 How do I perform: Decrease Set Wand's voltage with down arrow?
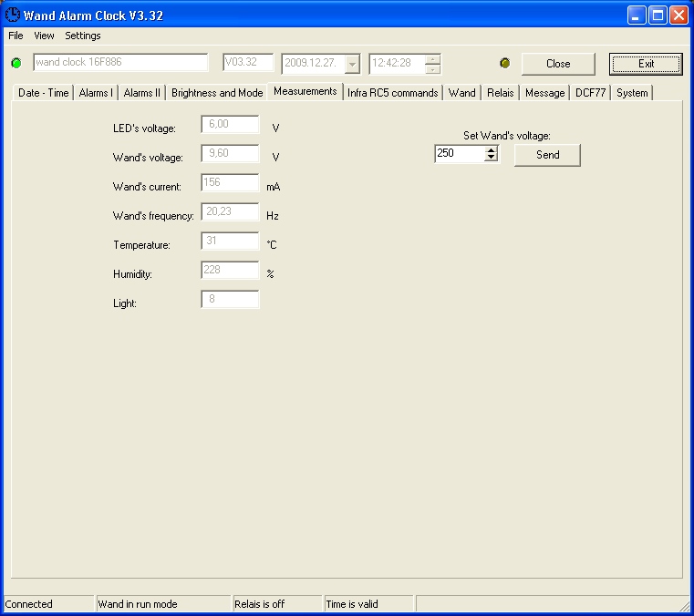[491, 158]
